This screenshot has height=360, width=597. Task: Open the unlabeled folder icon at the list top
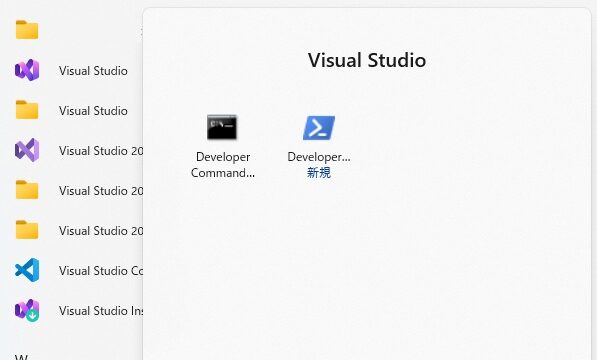[x=27, y=30]
